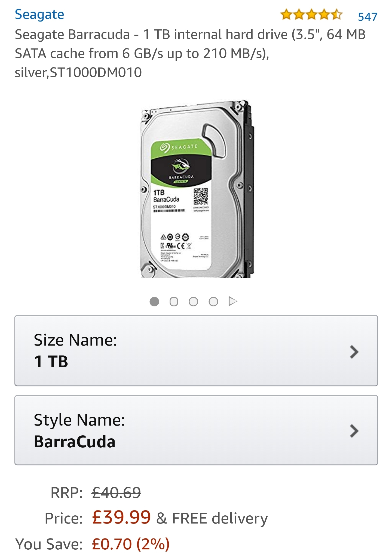Select the first image carousel dot
This screenshot has height=554, width=392.
tap(154, 301)
